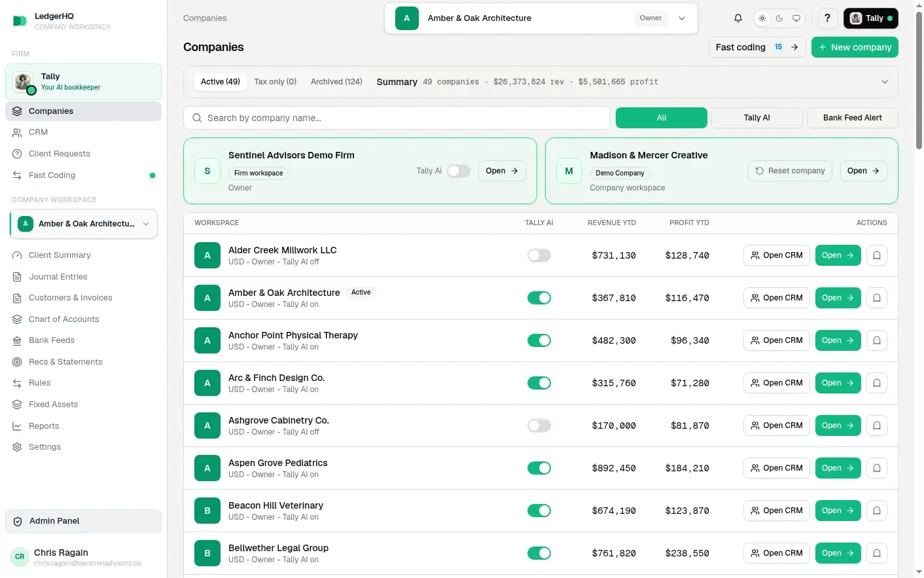Click the search by company name field
Viewport: 924px width, 578px height.
click(x=397, y=118)
